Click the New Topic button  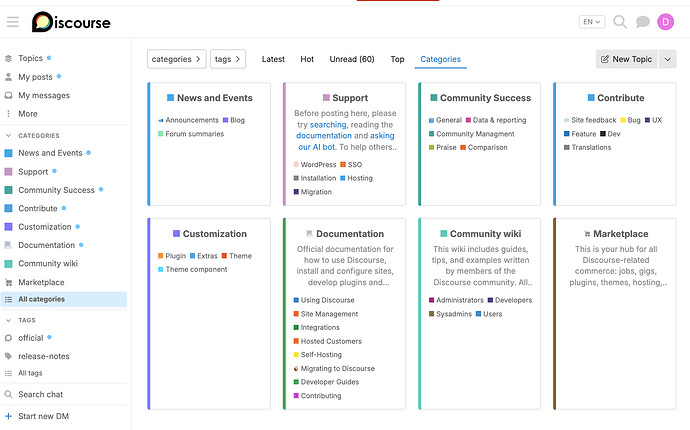click(627, 59)
